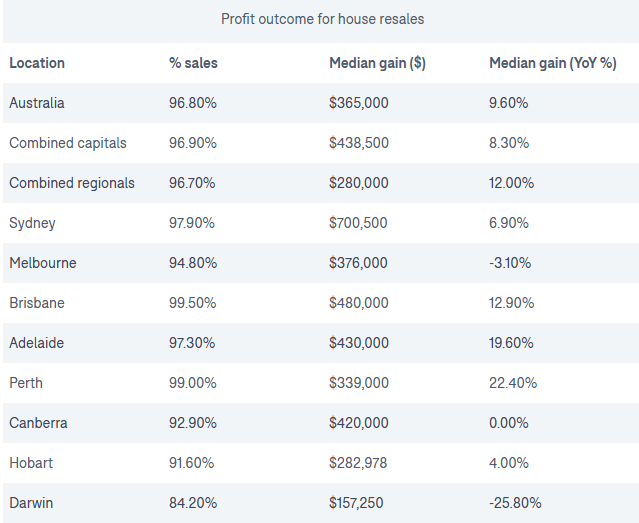639x523 pixels.
Task: Select the Perth row label
Action: [x=26, y=383]
